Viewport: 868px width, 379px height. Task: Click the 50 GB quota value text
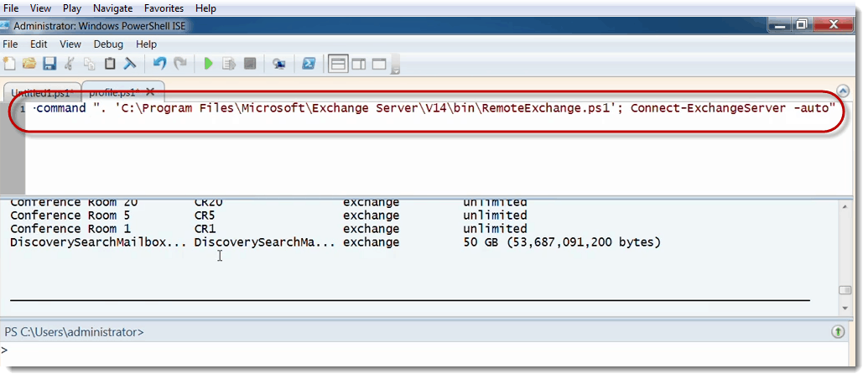click(562, 242)
